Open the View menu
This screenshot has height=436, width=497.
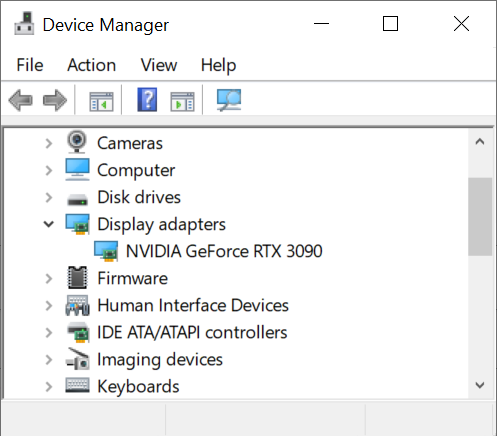click(159, 65)
